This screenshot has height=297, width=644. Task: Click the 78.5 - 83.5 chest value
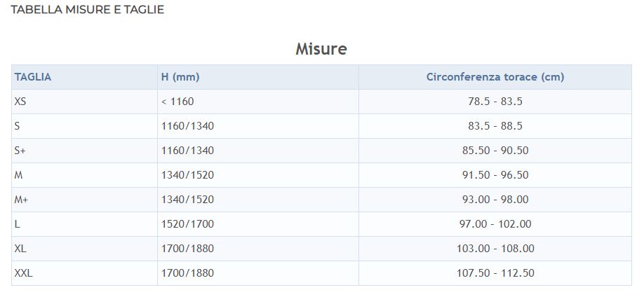coord(495,102)
